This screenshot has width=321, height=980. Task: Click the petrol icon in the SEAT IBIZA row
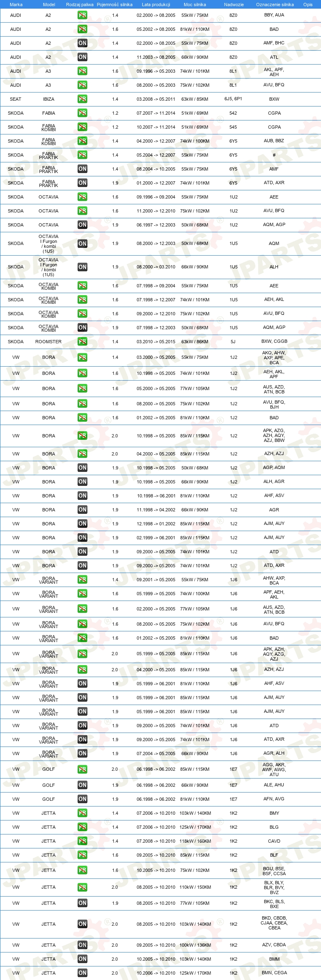82,99
